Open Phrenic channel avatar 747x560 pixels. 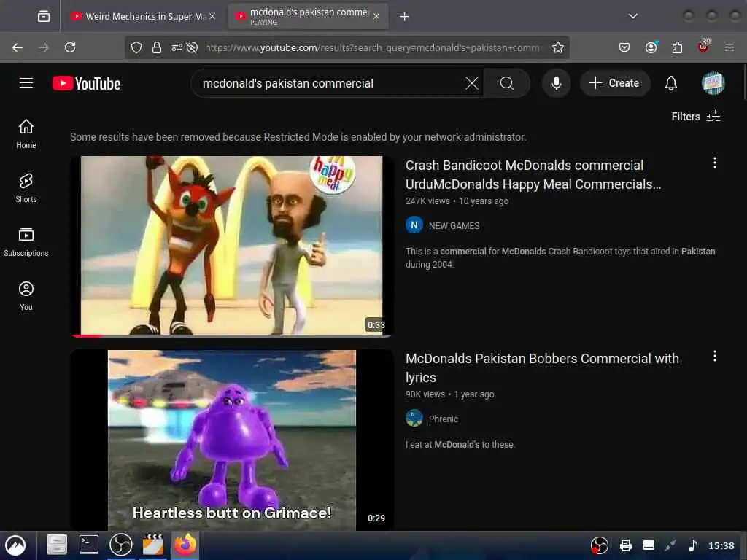point(414,418)
